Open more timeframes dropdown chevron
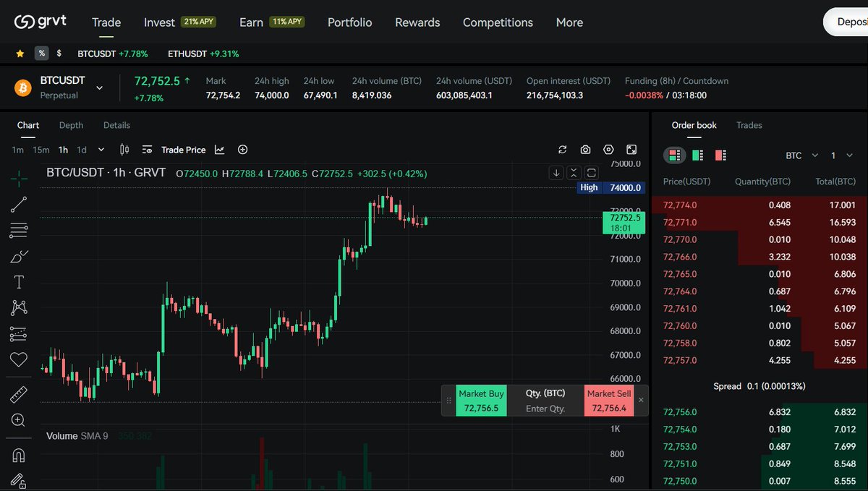 (x=101, y=150)
